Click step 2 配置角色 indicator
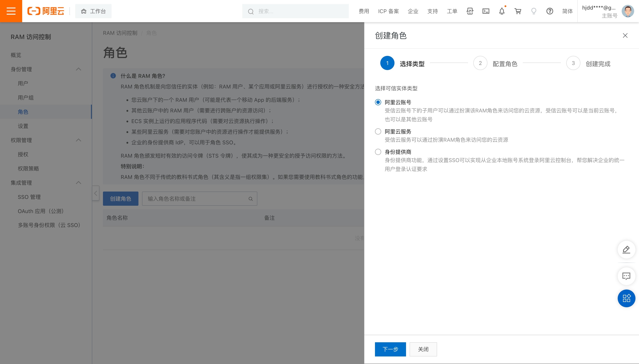 pos(495,63)
